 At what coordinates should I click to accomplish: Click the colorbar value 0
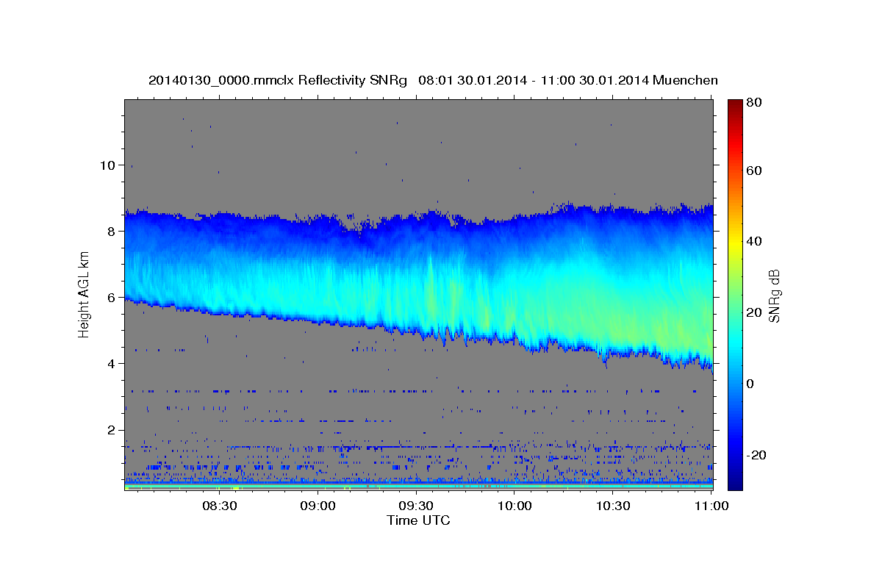pyautogui.click(x=750, y=384)
